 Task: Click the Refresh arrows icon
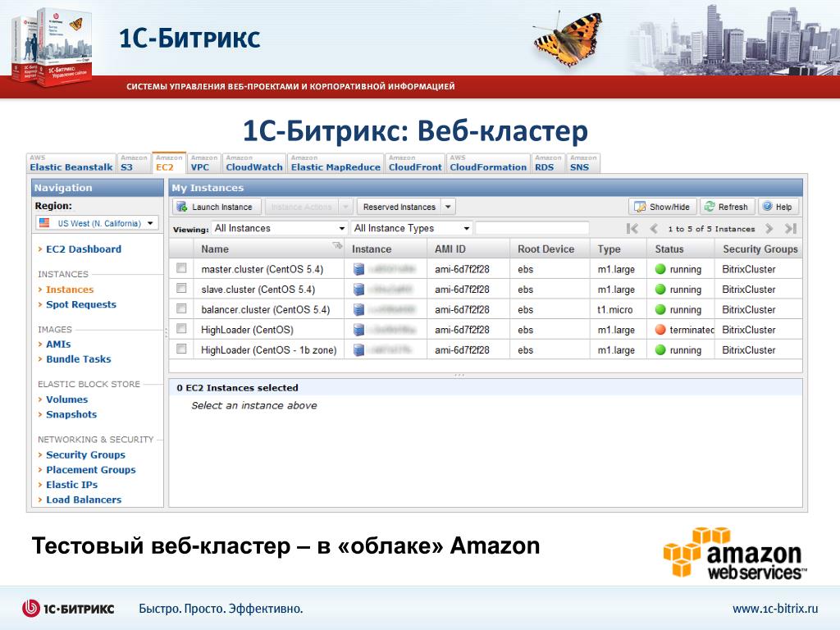[x=710, y=206]
